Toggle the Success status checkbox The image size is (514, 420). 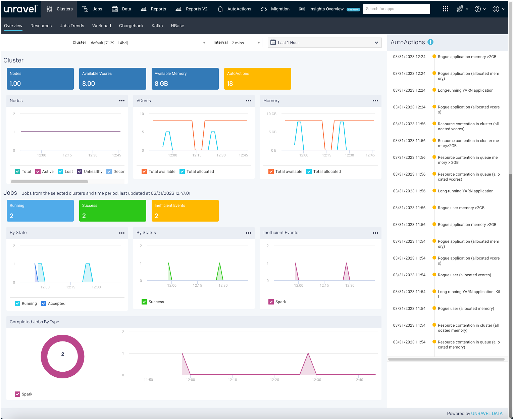coord(144,302)
